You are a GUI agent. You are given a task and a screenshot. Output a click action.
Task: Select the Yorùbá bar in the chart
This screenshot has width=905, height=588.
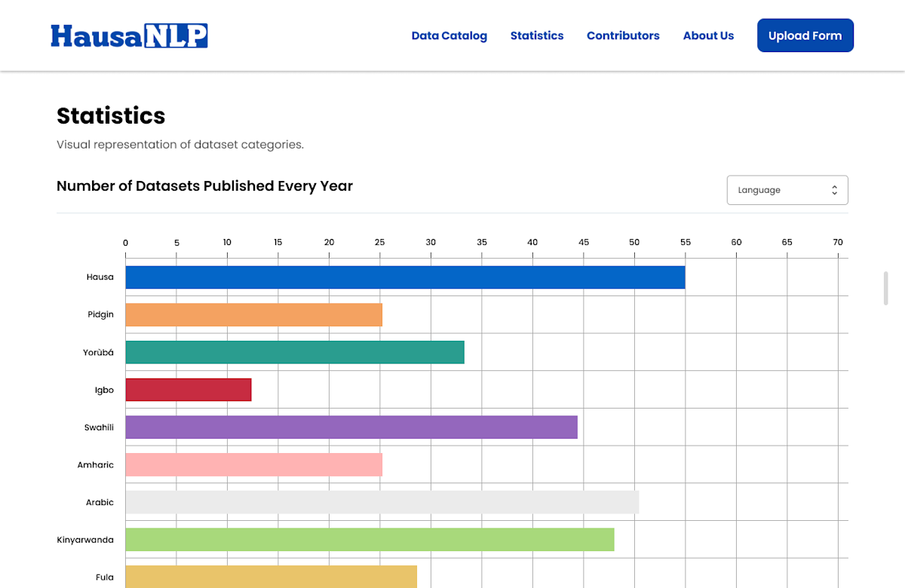coord(294,352)
